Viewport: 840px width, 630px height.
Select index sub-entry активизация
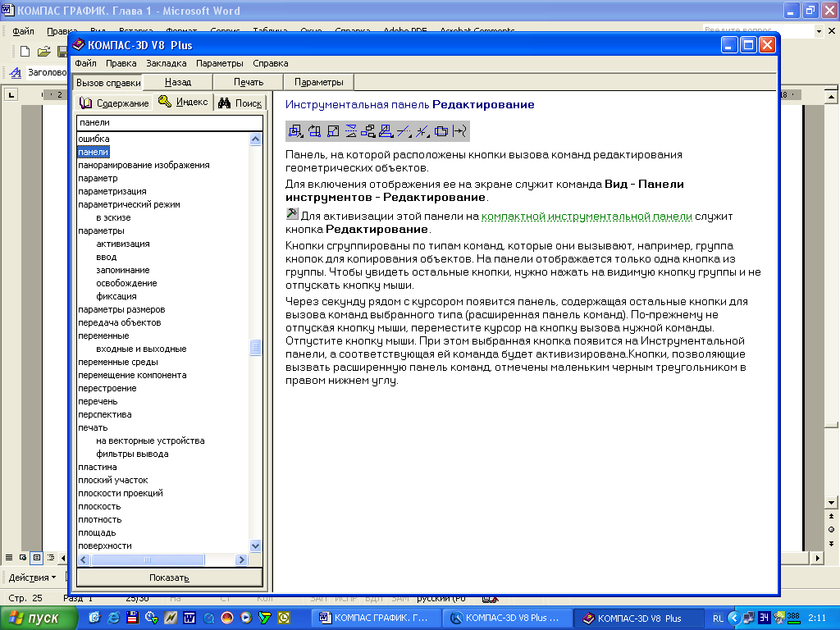[x=123, y=244]
